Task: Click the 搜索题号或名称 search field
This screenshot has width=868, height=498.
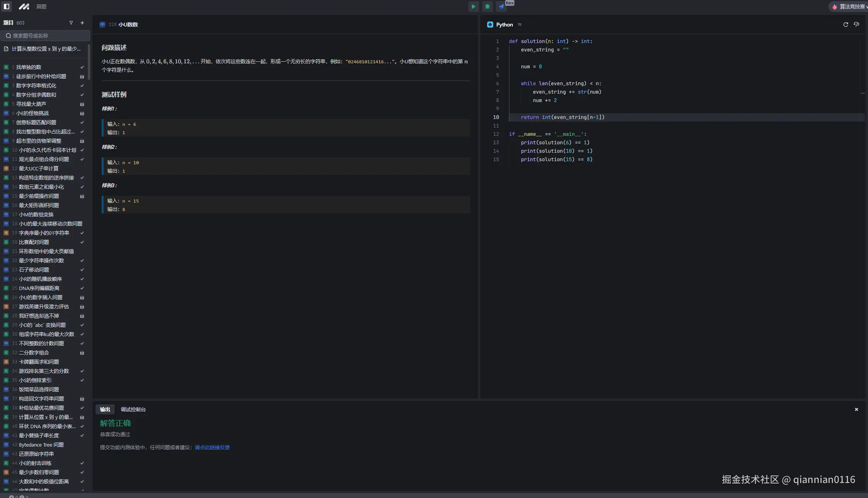Action: pyautogui.click(x=45, y=36)
